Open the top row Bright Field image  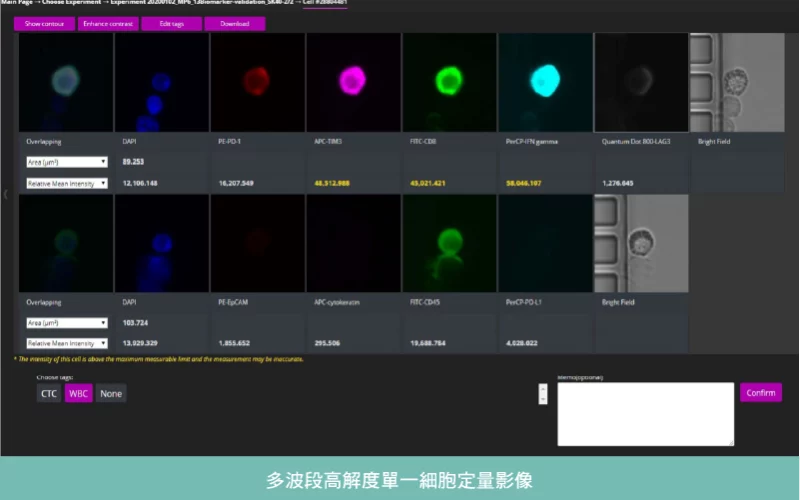[x=737, y=83]
